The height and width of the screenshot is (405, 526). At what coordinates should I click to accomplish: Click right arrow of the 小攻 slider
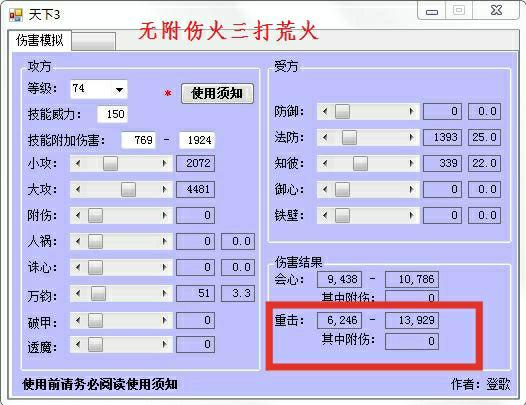click(x=164, y=163)
